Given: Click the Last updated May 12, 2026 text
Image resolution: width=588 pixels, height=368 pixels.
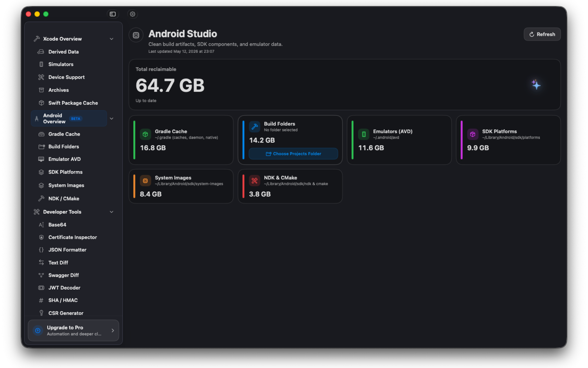Looking at the screenshot, I should pos(181,51).
